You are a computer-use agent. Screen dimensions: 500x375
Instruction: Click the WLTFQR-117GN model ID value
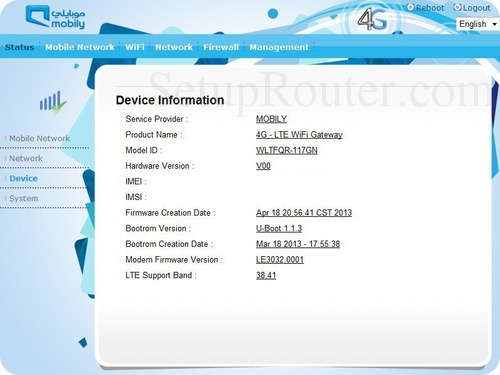[x=287, y=150]
